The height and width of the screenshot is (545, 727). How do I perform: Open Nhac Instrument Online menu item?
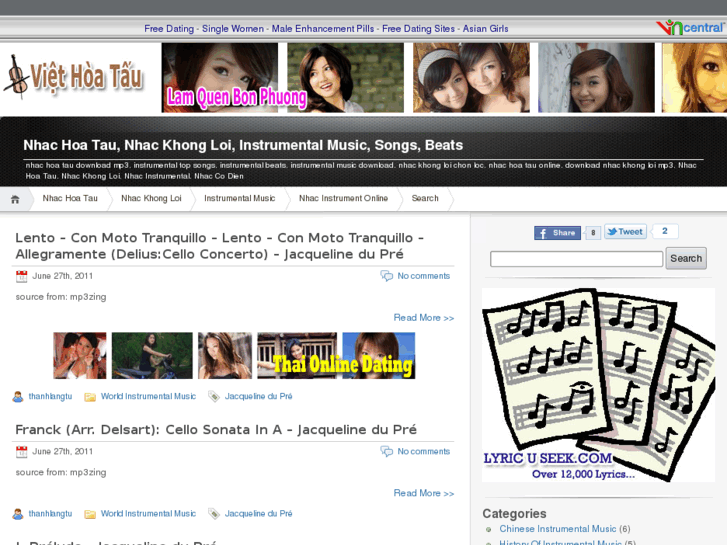pos(344,199)
